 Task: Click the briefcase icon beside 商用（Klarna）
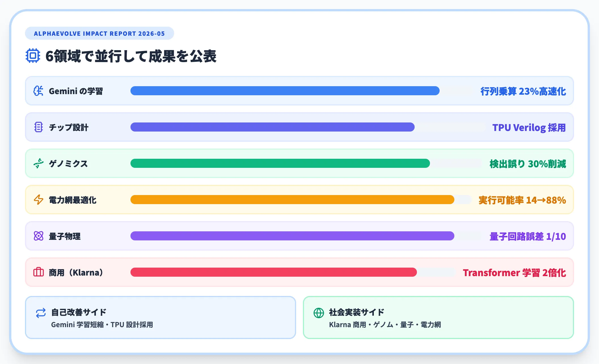point(39,272)
